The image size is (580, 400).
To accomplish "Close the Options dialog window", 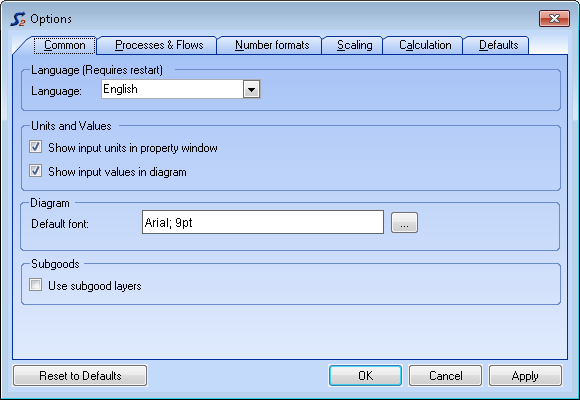I will (554, 19).
